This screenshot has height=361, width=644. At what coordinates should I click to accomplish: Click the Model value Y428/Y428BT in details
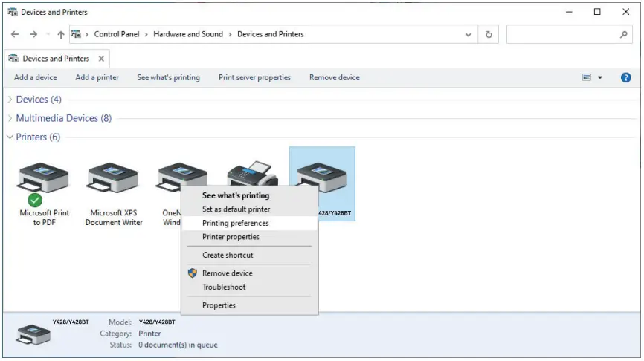(x=157, y=322)
